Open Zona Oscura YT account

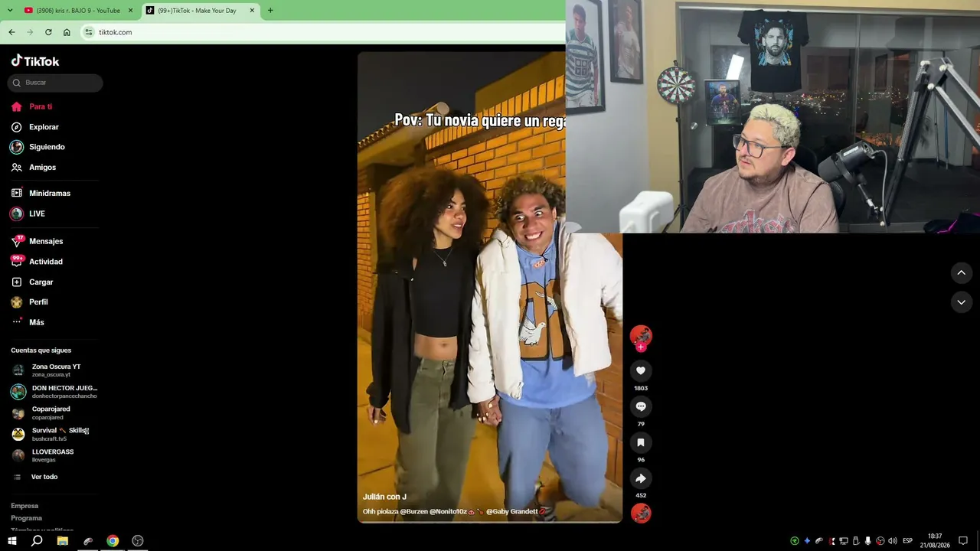coord(54,370)
